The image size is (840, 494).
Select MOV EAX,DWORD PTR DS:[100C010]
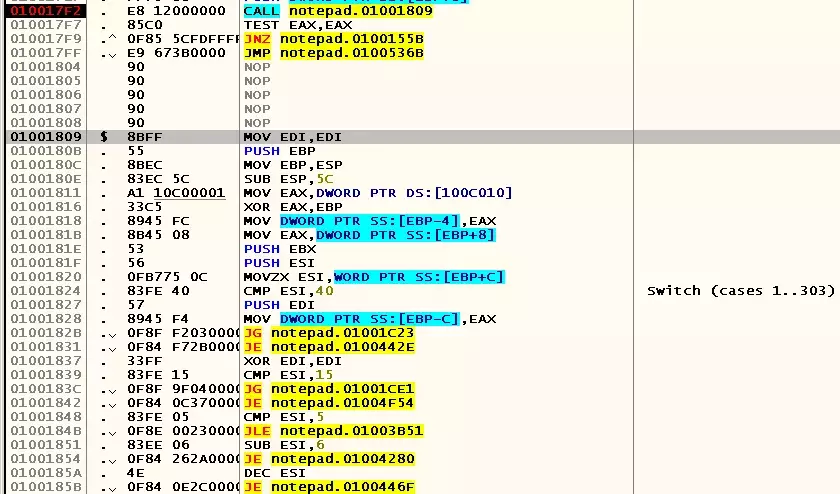click(378, 193)
